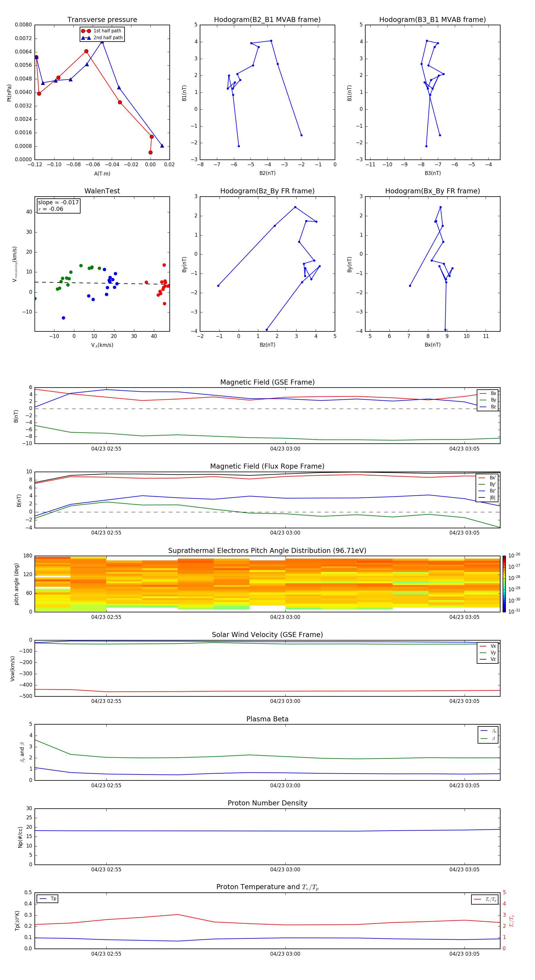Click the lowest blue point in the WalenTest scatter
The width and height of the screenshot is (535, 980).
(63, 318)
